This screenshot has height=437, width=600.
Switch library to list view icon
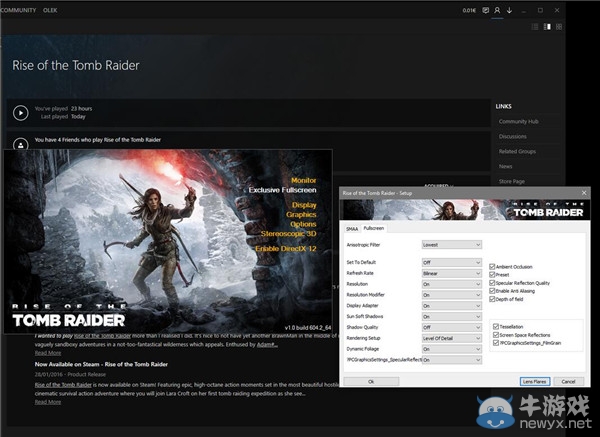pos(535,26)
